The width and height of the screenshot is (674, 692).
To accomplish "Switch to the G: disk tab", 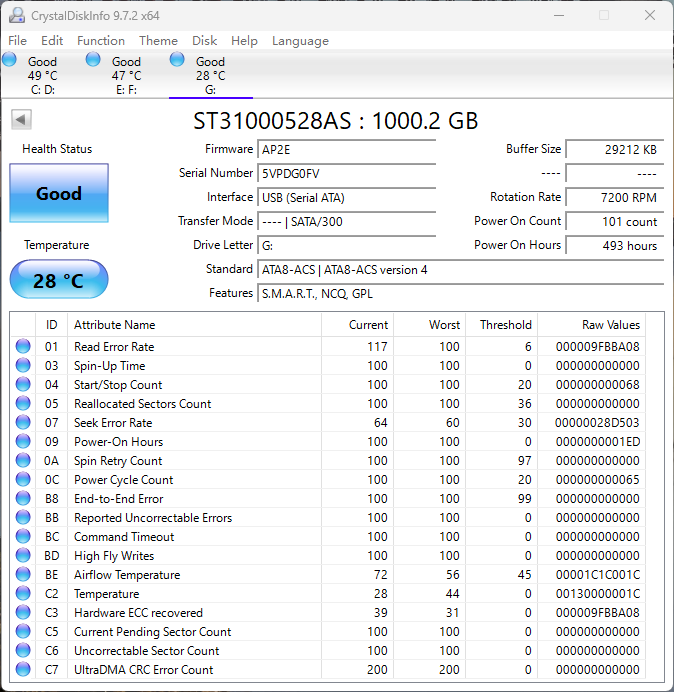I will (x=210, y=76).
